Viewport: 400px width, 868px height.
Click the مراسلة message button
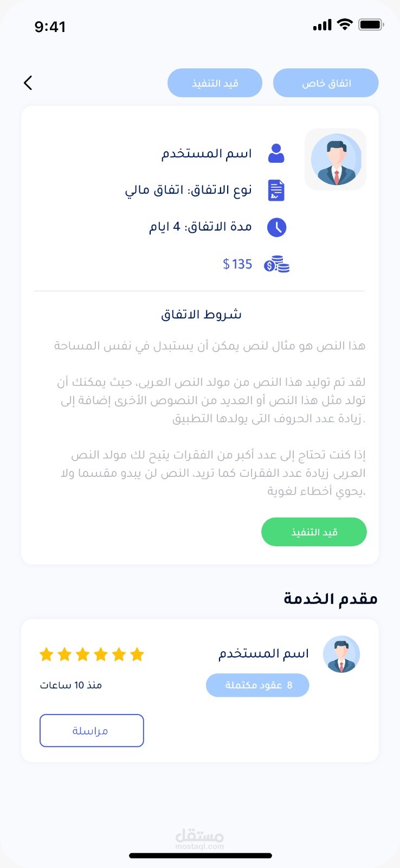[x=92, y=731]
